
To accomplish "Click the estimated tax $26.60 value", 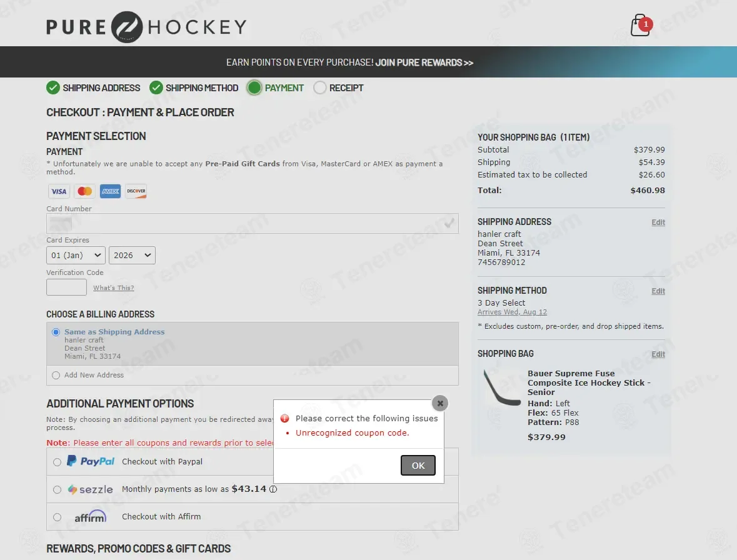I will (651, 175).
